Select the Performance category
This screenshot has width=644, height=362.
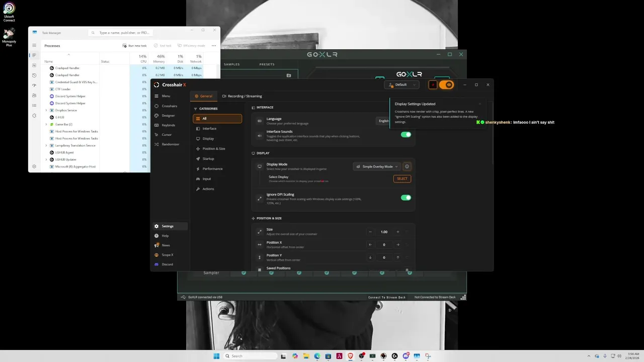tap(217, 169)
